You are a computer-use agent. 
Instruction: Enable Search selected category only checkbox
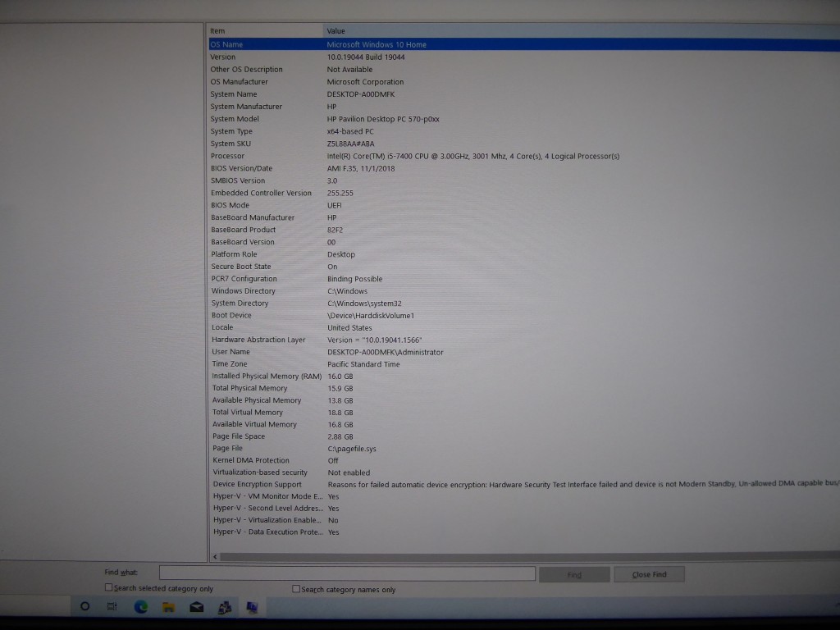point(109,587)
